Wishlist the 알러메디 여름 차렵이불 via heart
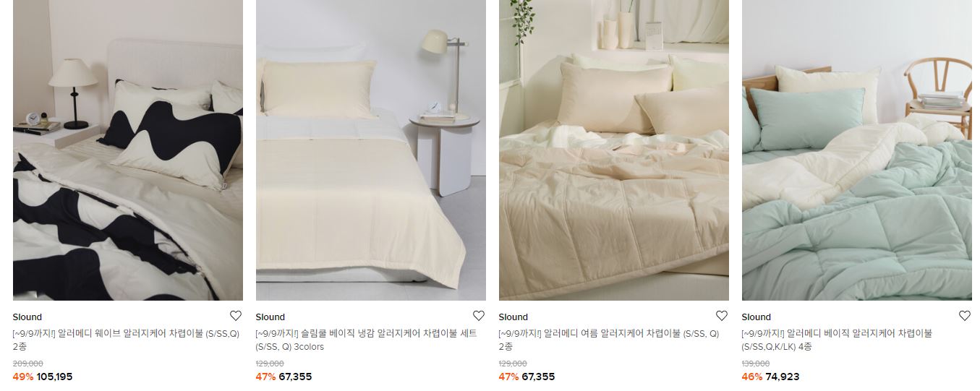The width and height of the screenshot is (980, 391). [x=722, y=316]
